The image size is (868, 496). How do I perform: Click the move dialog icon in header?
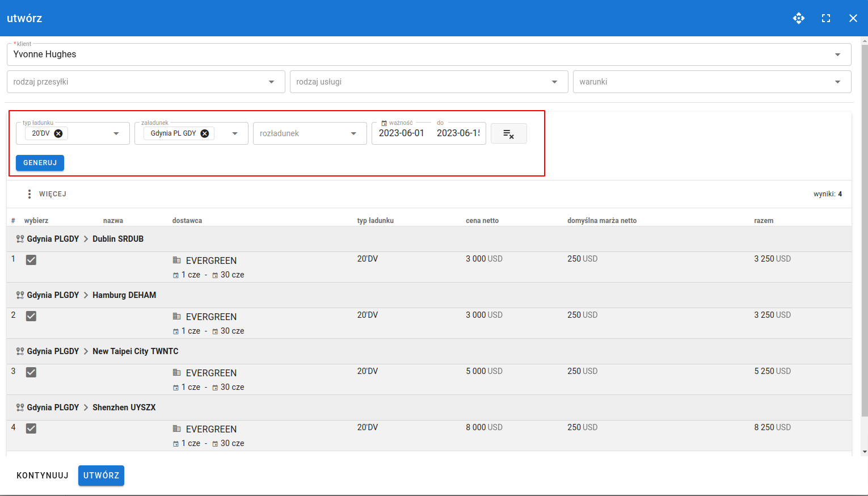point(799,18)
